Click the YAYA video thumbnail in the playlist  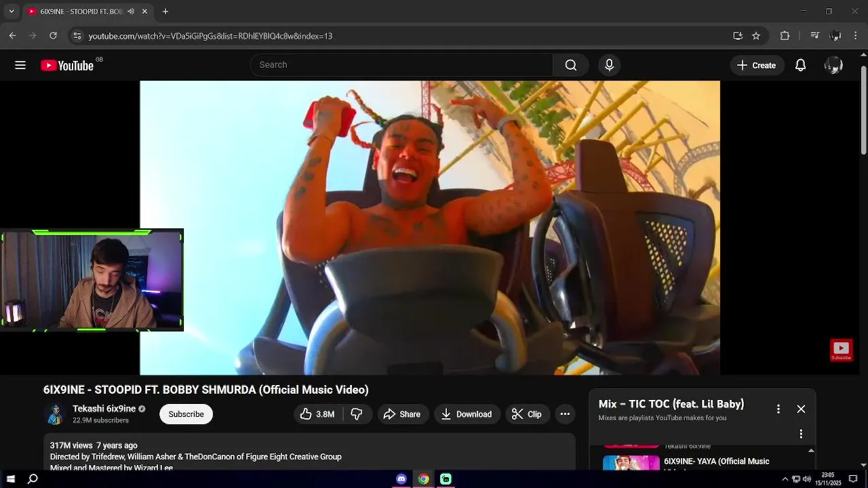pos(631,463)
